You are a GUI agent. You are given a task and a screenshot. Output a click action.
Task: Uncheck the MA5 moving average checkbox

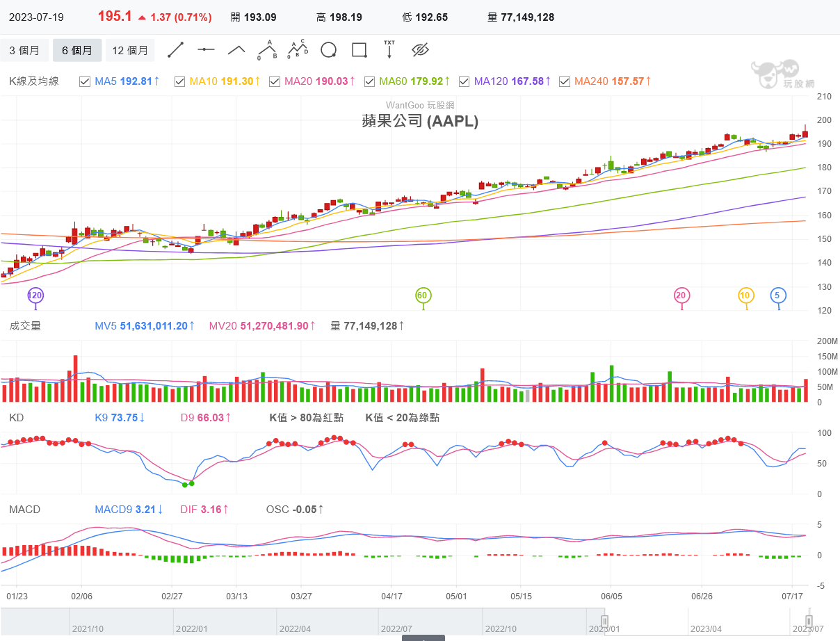click(85, 81)
